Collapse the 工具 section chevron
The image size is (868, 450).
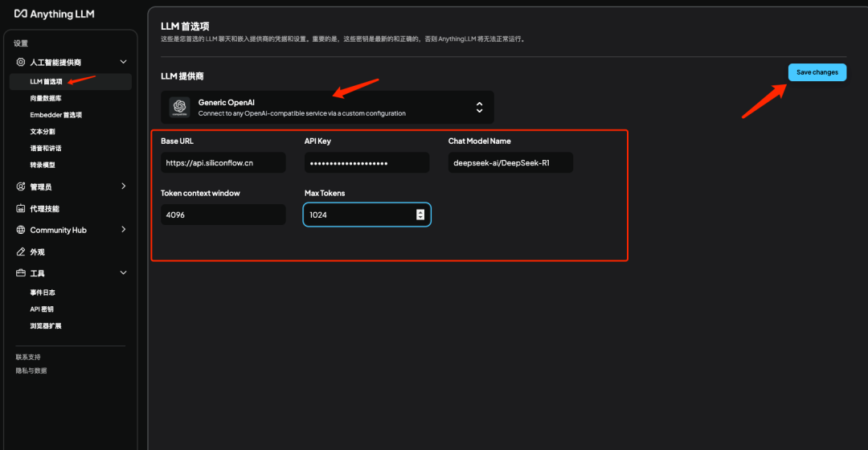(123, 273)
